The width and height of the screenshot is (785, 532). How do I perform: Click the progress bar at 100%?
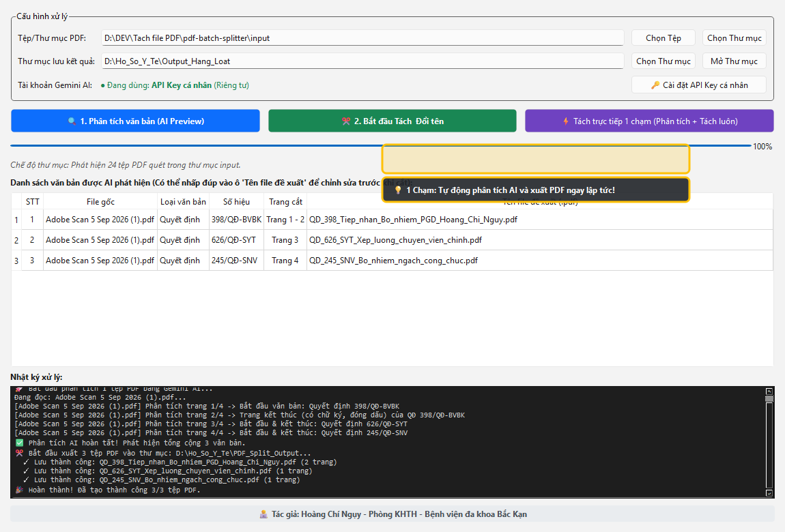(380, 145)
